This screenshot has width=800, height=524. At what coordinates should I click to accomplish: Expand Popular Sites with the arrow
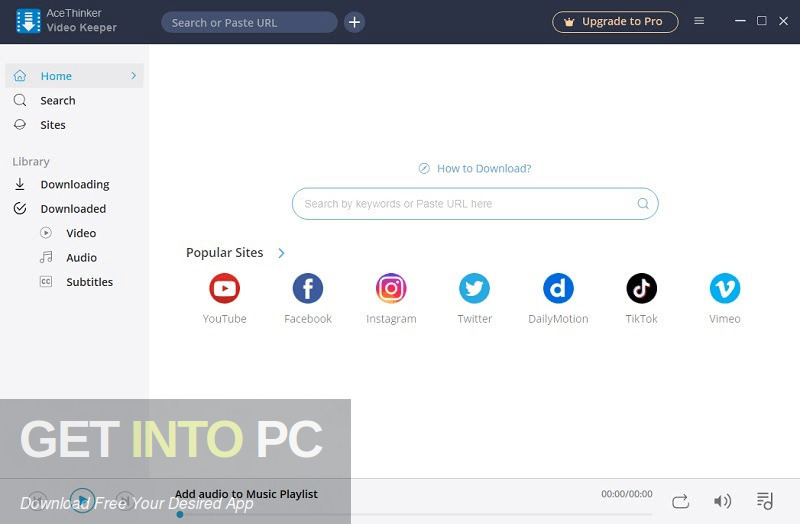tap(281, 253)
